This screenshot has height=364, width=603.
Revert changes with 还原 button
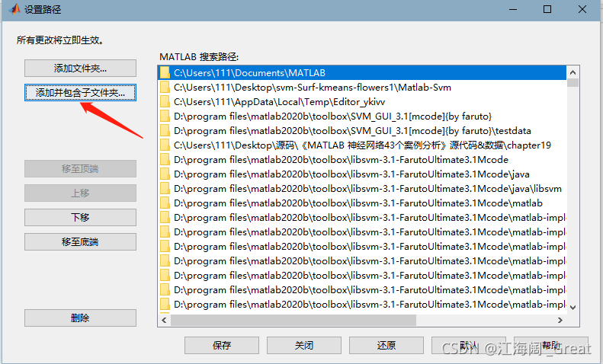pyautogui.click(x=386, y=345)
